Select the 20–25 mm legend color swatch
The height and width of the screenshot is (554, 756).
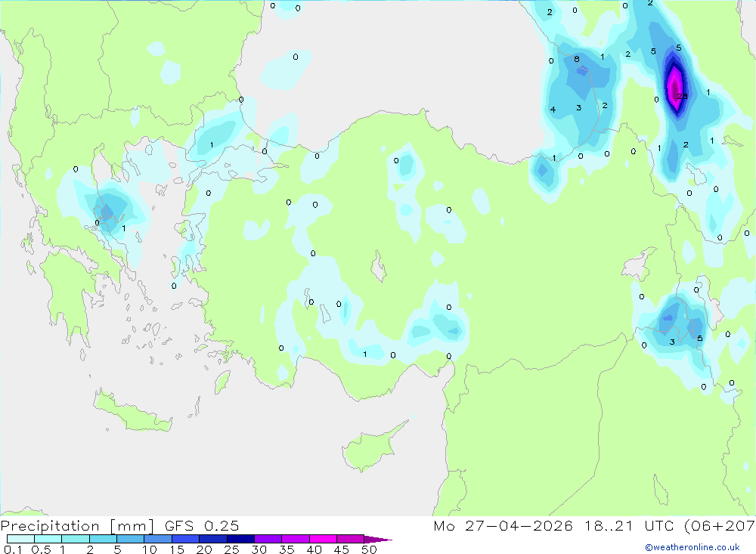point(213,539)
